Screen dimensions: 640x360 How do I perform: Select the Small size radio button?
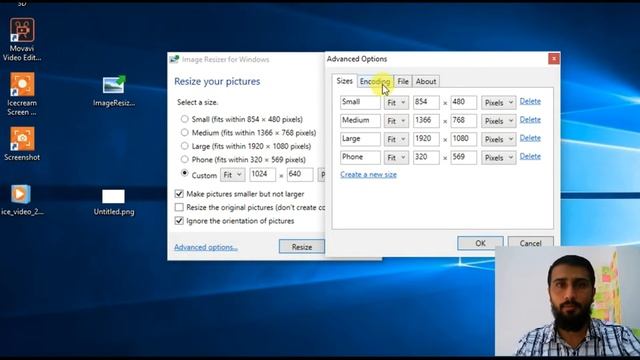click(184, 119)
